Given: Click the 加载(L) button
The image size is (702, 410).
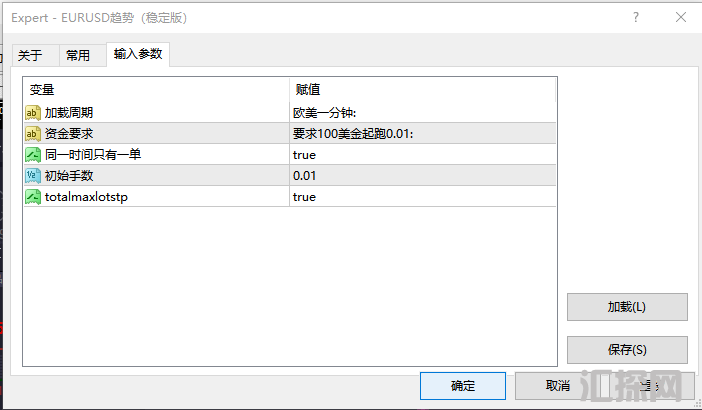Looking at the screenshot, I should coord(627,307).
